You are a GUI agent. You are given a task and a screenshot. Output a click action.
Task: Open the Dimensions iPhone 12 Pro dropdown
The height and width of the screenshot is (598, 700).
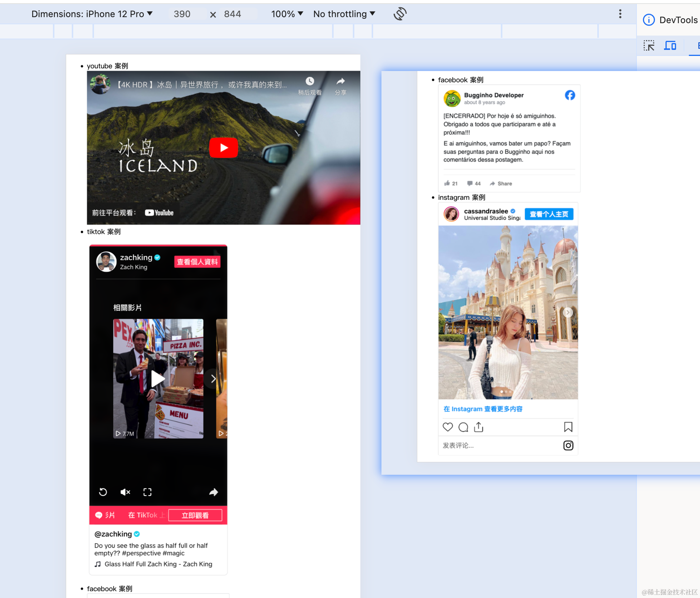point(92,14)
